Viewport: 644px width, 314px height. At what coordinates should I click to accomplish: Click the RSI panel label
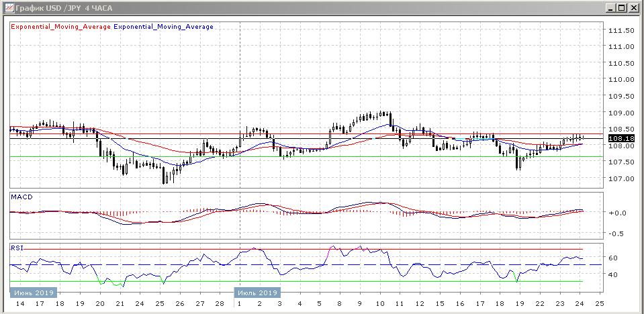pyautogui.click(x=17, y=248)
